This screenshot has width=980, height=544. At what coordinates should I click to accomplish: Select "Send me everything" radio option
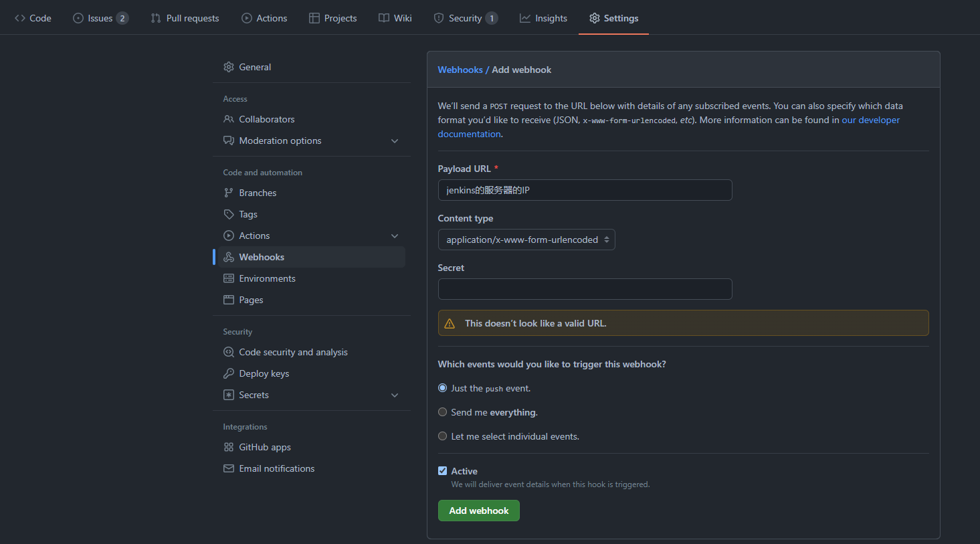[x=442, y=412]
